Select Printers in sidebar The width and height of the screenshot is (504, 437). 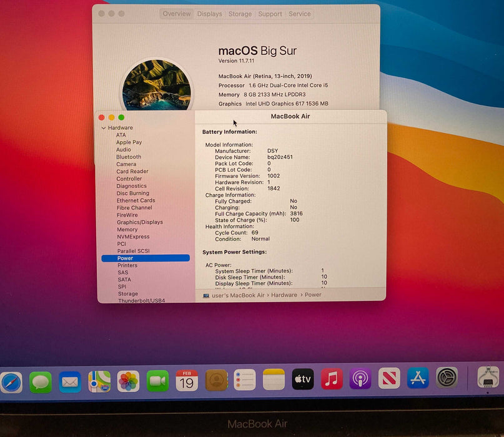[x=127, y=265]
